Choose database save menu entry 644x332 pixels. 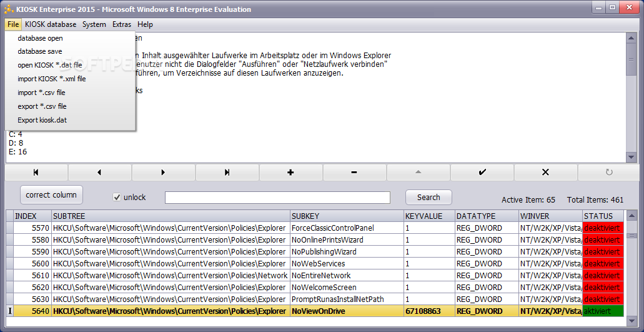[70, 51]
